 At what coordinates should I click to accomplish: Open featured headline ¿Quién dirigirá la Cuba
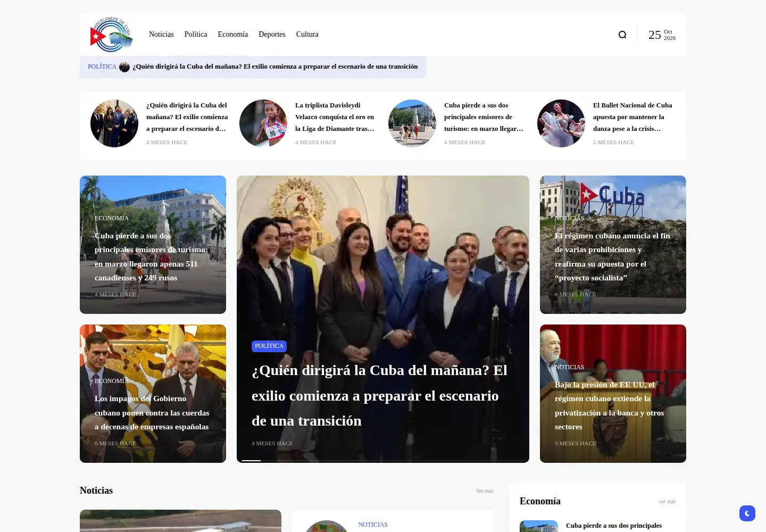[x=379, y=395]
